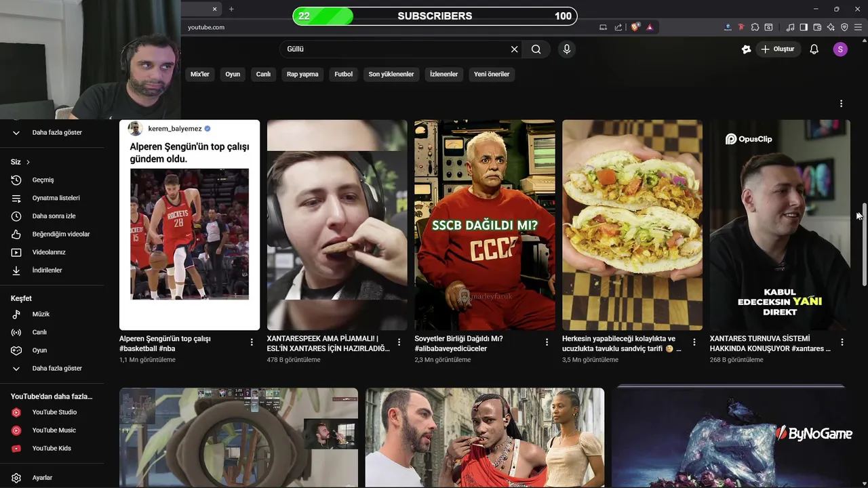The image size is (868, 488).
Task: Select the Canlı filter chip
Action: click(x=263, y=75)
